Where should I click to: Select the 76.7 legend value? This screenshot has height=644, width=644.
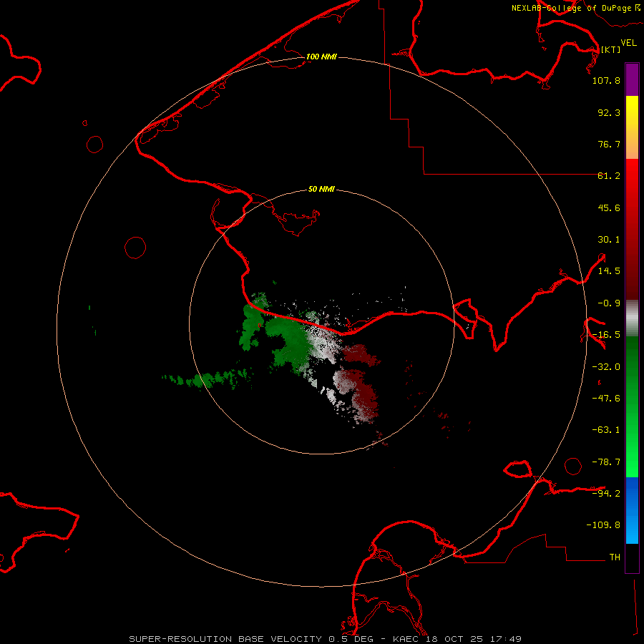click(x=609, y=144)
